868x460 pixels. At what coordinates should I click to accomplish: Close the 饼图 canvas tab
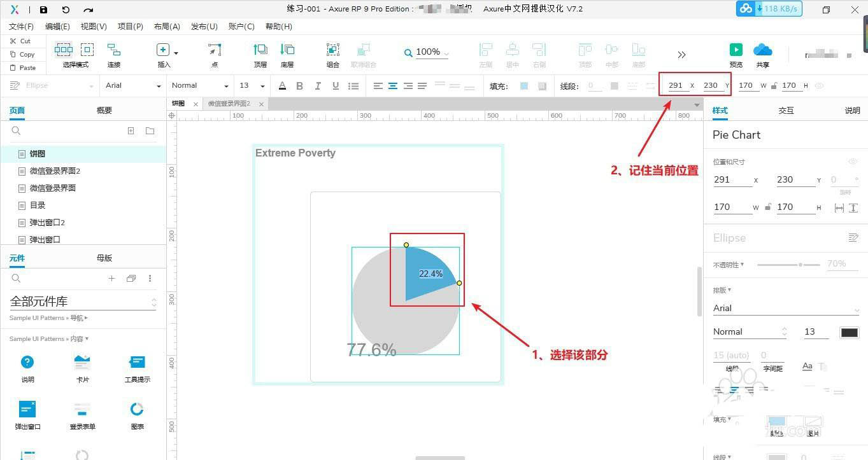tap(196, 104)
